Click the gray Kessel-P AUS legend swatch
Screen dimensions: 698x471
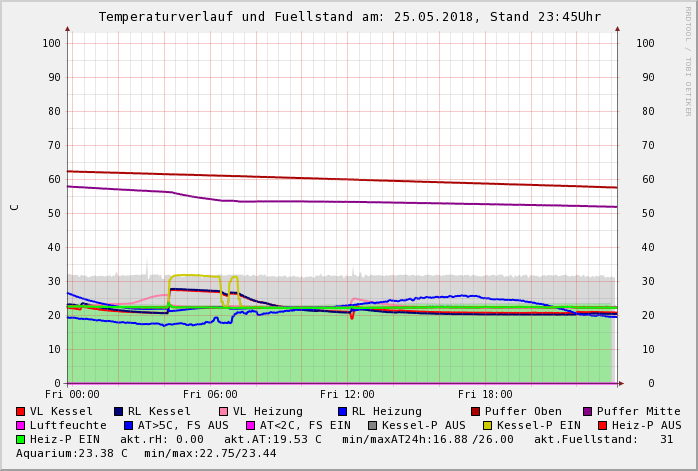[372, 426]
